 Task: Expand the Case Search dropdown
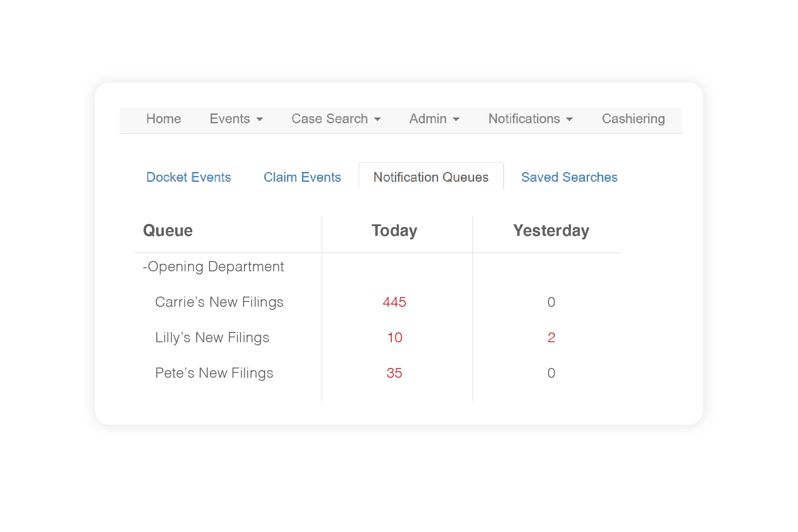tap(336, 119)
